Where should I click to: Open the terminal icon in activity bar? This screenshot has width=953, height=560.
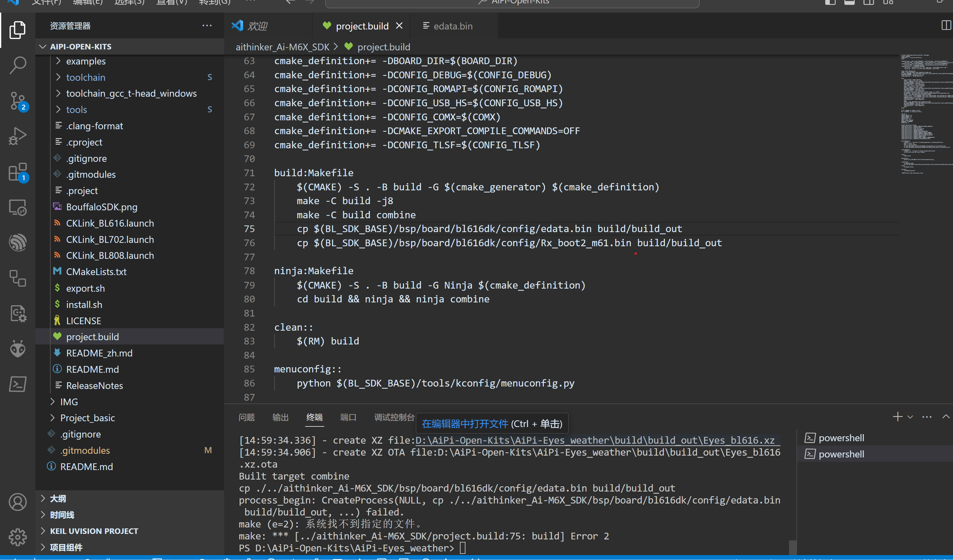pyautogui.click(x=18, y=384)
